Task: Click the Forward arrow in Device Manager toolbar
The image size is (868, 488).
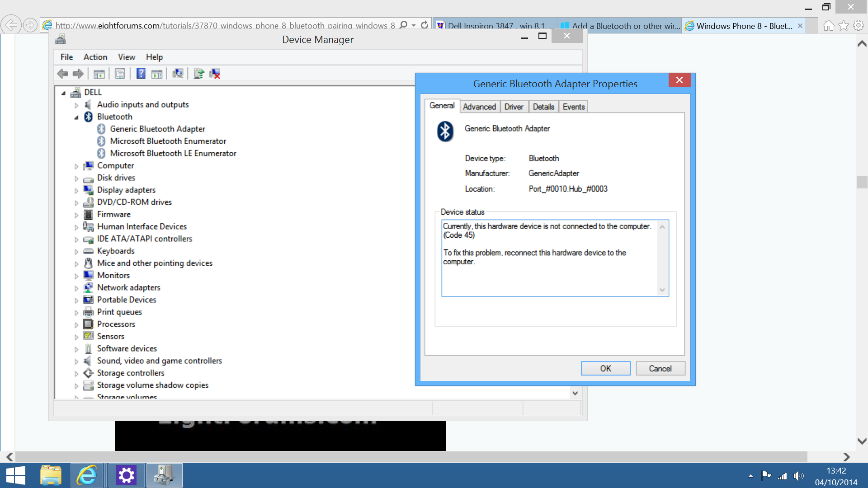Action: click(x=78, y=74)
